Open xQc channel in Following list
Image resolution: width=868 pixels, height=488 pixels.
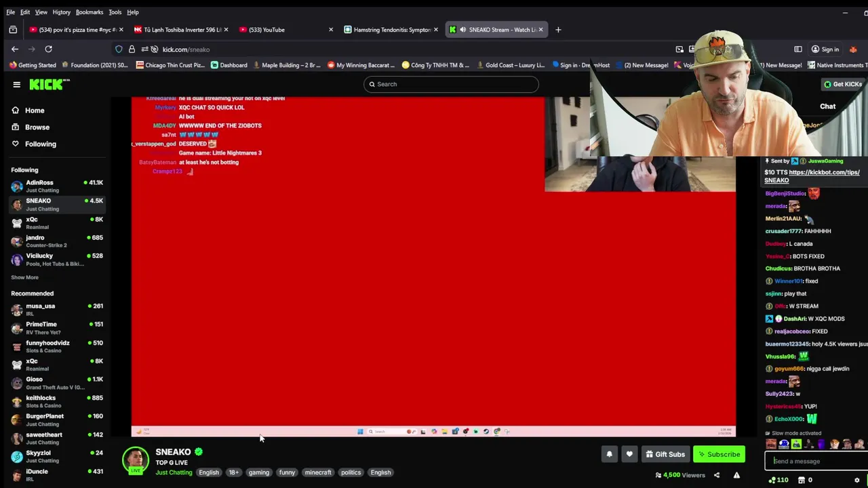57,223
